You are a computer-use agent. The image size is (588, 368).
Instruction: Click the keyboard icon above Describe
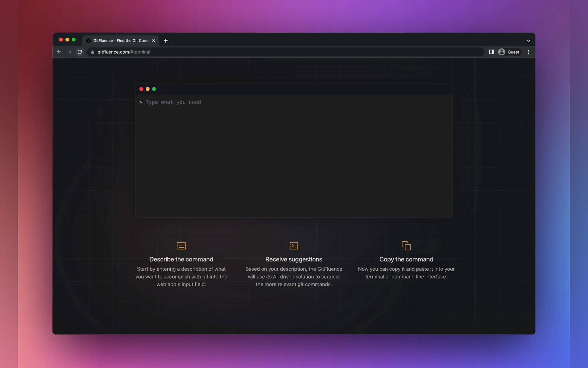181,246
